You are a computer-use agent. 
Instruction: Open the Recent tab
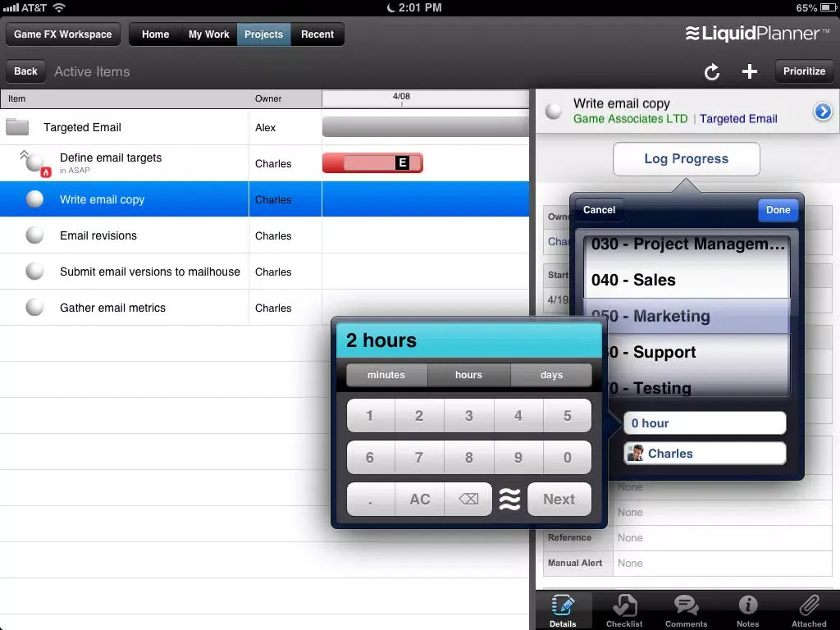[317, 34]
